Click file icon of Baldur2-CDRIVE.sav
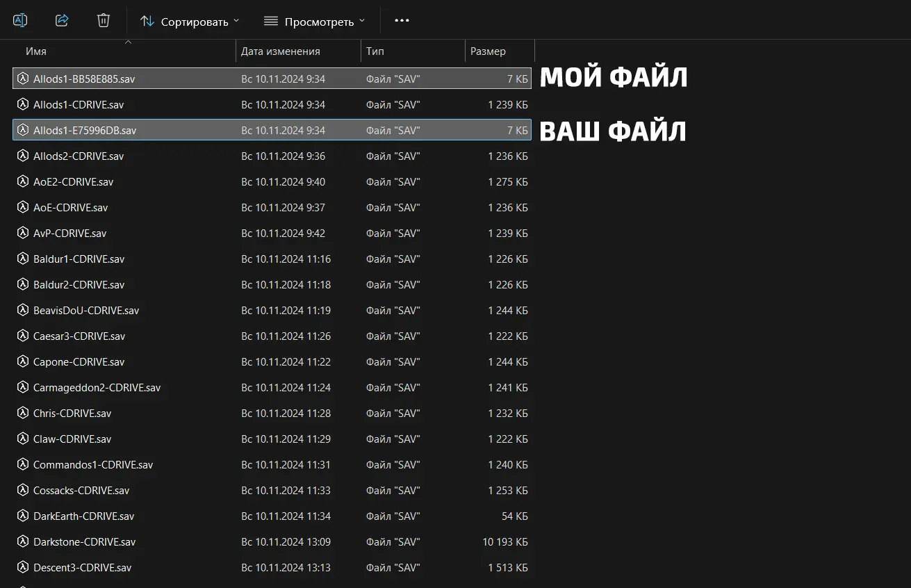The width and height of the screenshot is (911, 588). tap(22, 284)
